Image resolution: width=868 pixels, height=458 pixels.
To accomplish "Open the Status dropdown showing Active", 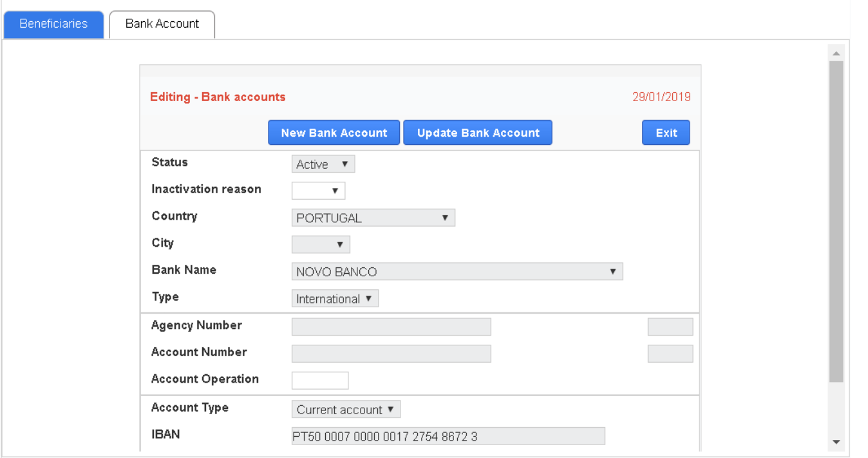I will pyautogui.click(x=323, y=164).
